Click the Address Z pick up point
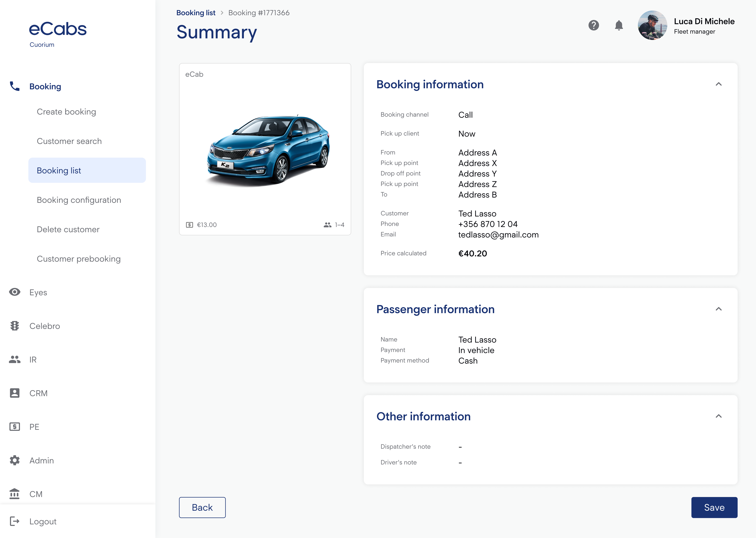The image size is (756, 538). [x=477, y=184]
